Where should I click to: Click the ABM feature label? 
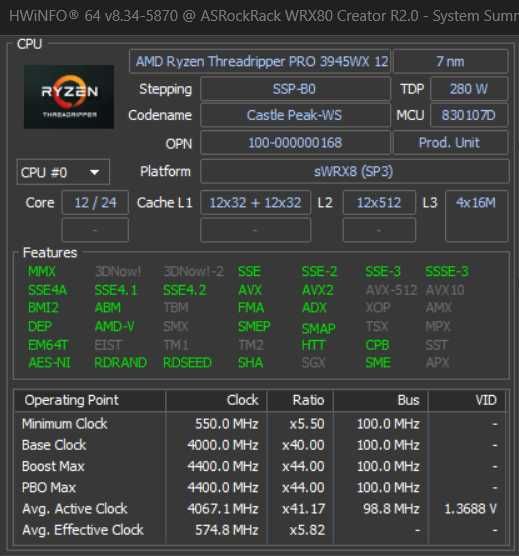(x=108, y=307)
